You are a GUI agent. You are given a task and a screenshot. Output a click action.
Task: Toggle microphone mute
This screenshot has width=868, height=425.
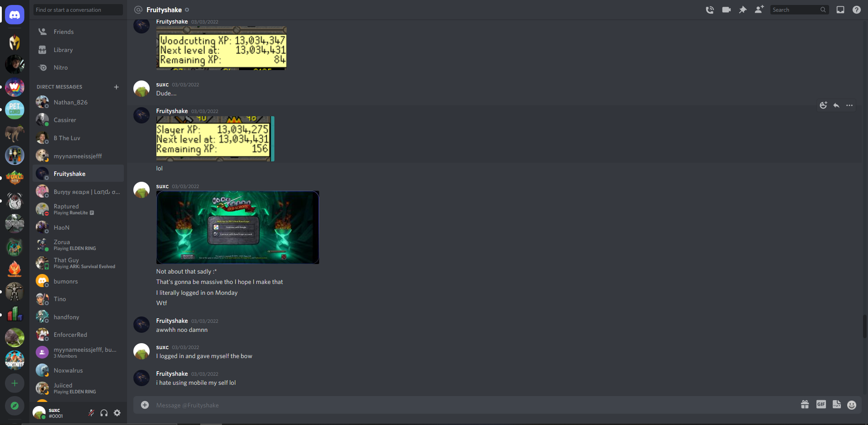91,413
